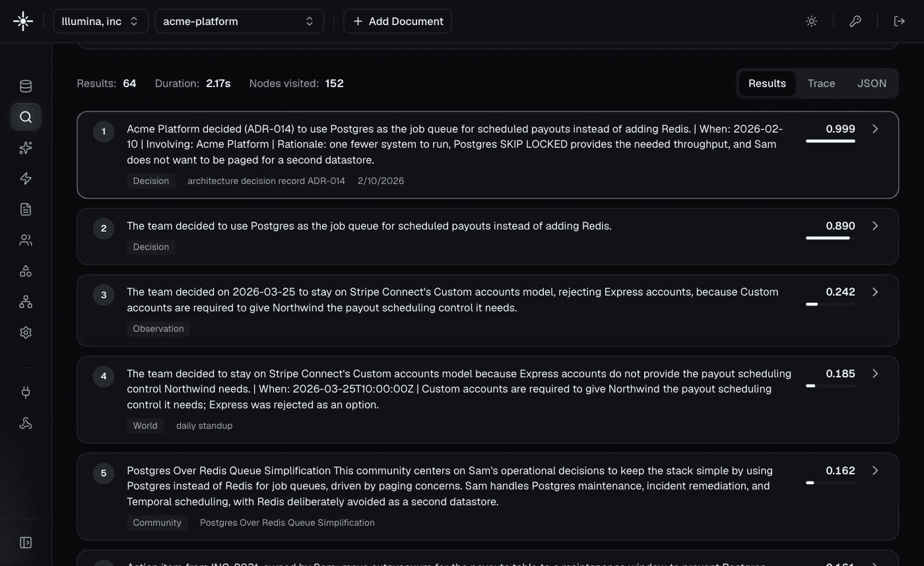Open the database icon in sidebar

[26, 86]
